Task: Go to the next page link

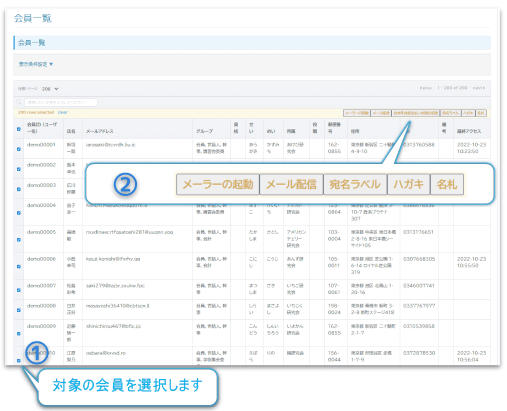Action: [479, 88]
